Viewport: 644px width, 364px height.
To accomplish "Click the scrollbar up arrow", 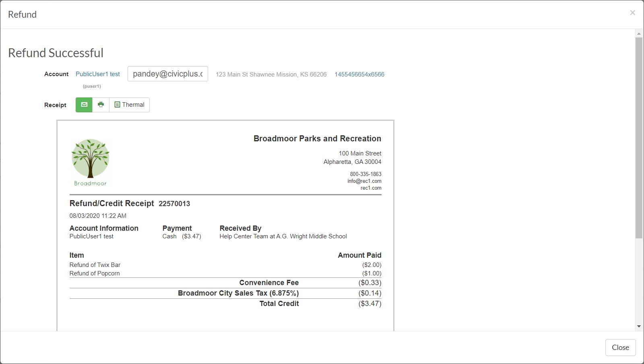I will [x=639, y=34].
